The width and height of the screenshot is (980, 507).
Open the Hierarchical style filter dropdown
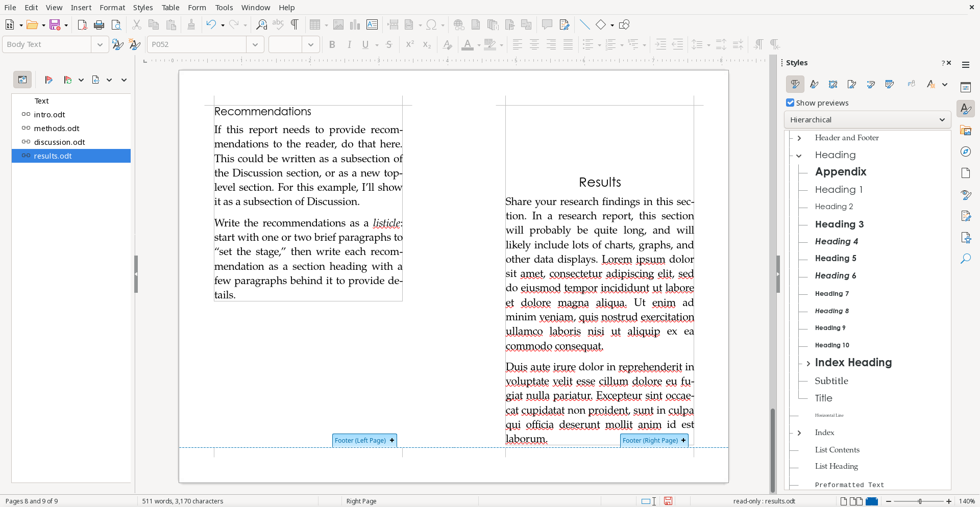[x=867, y=120]
